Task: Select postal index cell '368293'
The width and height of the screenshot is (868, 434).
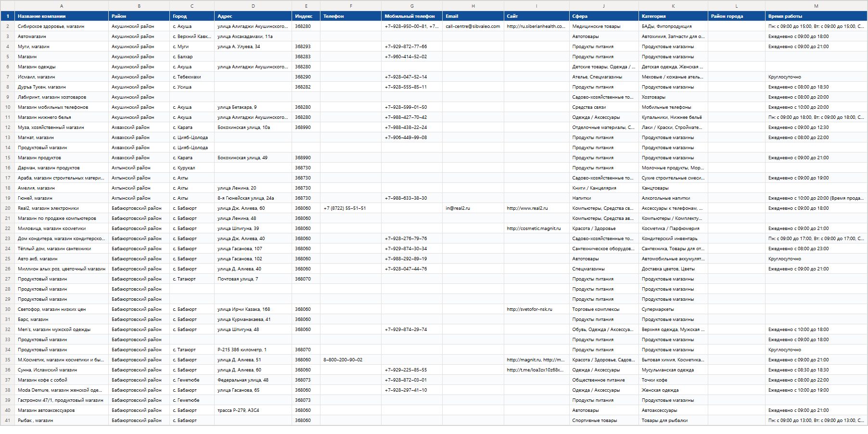Action: tap(306, 47)
